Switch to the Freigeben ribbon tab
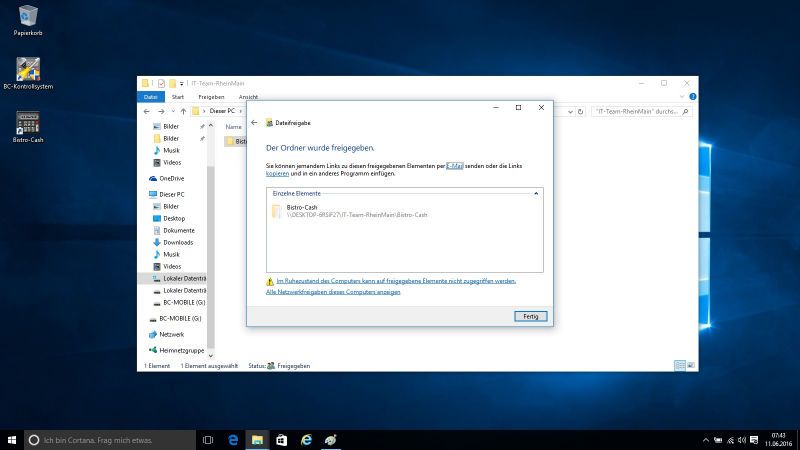The height and width of the screenshot is (450, 800). click(211, 97)
